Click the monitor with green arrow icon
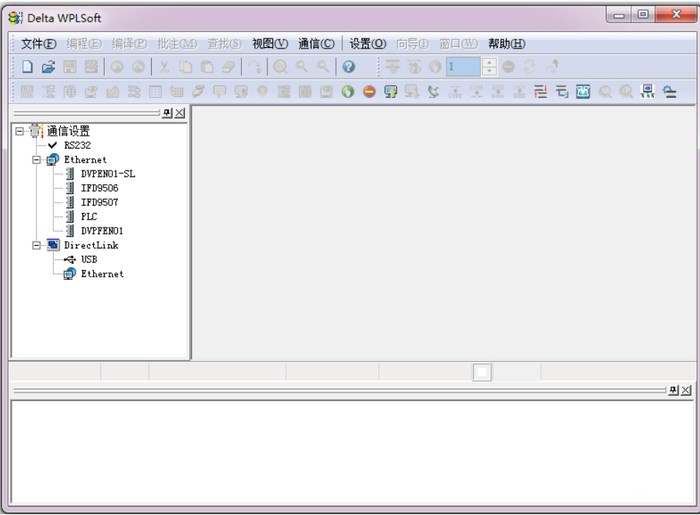 click(391, 92)
